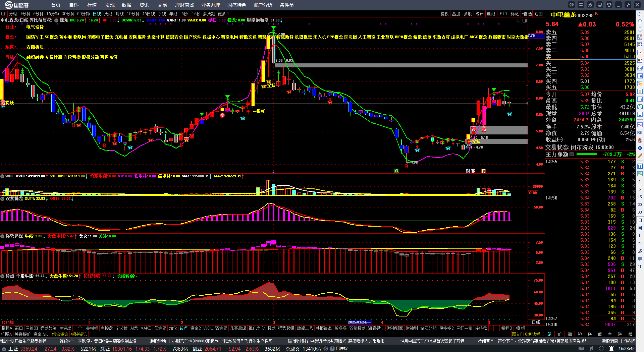Open the 理财商城 menu
Viewport: 644px width, 352px height.
click(184, 5)
